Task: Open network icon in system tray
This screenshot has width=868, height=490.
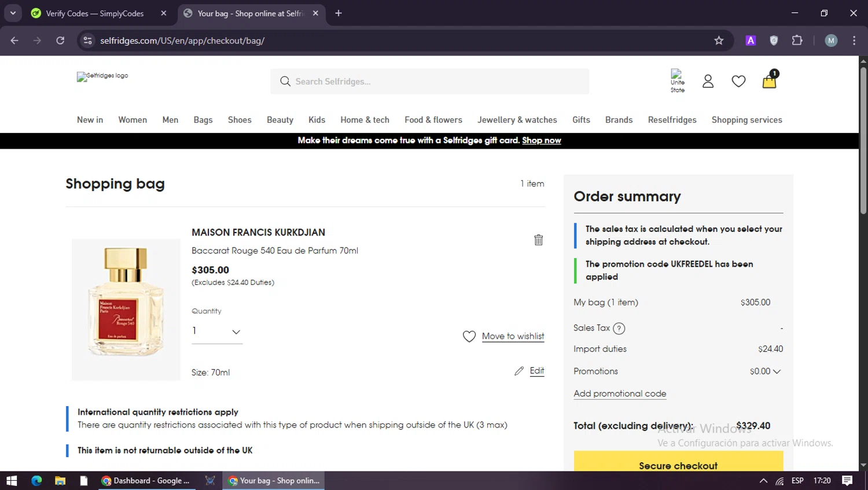Action: click(780, 481)
